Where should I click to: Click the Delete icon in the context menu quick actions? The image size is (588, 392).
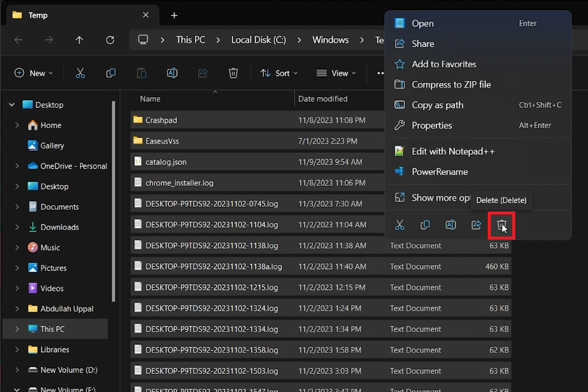502,225
